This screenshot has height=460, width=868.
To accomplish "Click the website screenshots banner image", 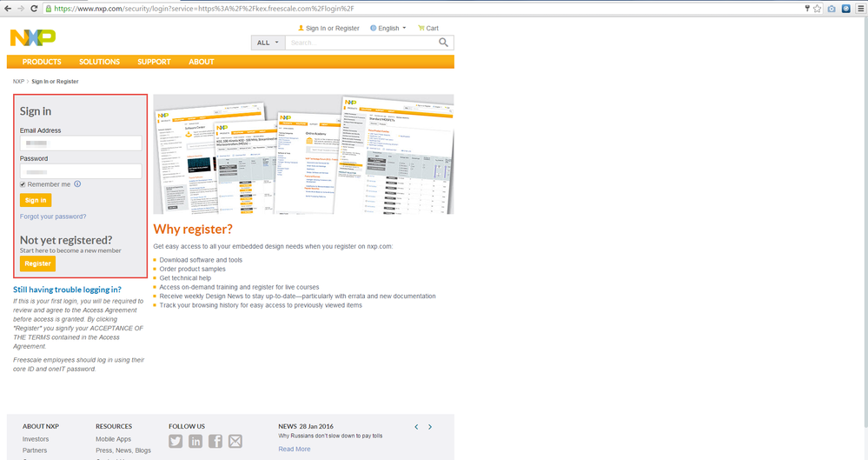I will point(303,154).
